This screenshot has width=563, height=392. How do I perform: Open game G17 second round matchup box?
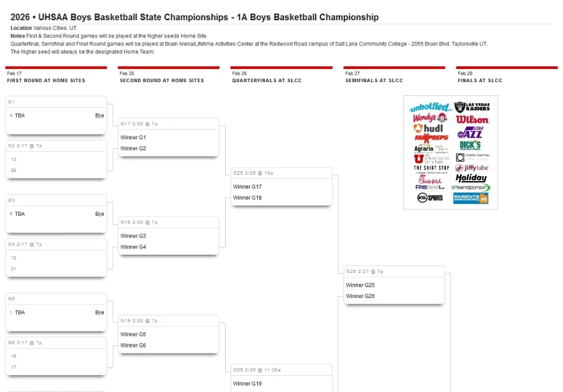(169, 138)
